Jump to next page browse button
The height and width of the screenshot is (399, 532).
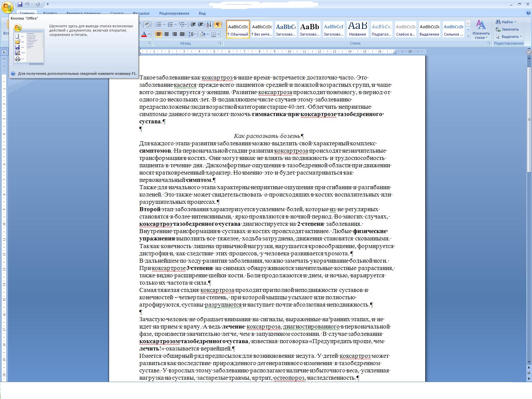click(x=529, y=378)
